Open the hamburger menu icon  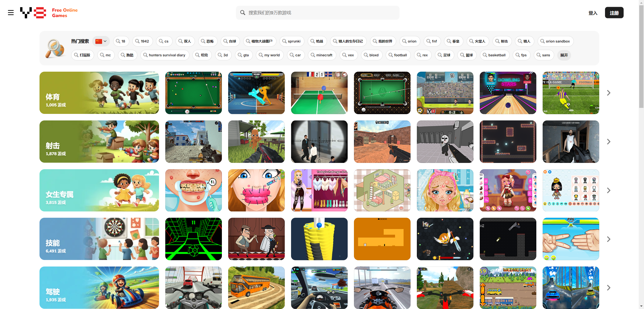11,13
